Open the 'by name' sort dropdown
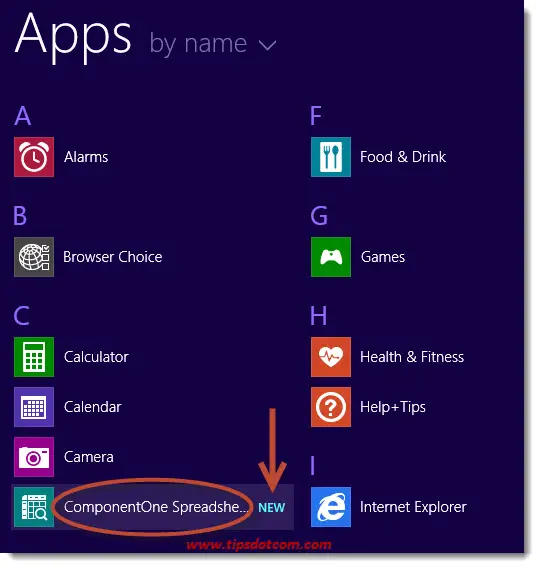Image resolution: width=539 pixels, height=568 pixels. pos(213,45)
